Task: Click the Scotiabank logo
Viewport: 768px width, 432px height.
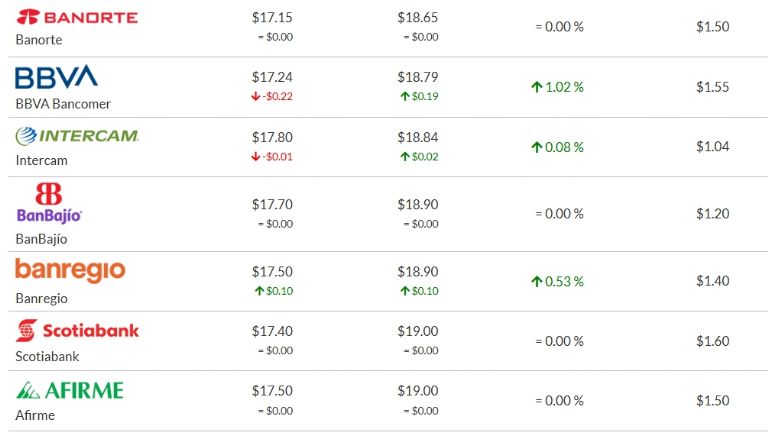Action: (x=77, y=330)
